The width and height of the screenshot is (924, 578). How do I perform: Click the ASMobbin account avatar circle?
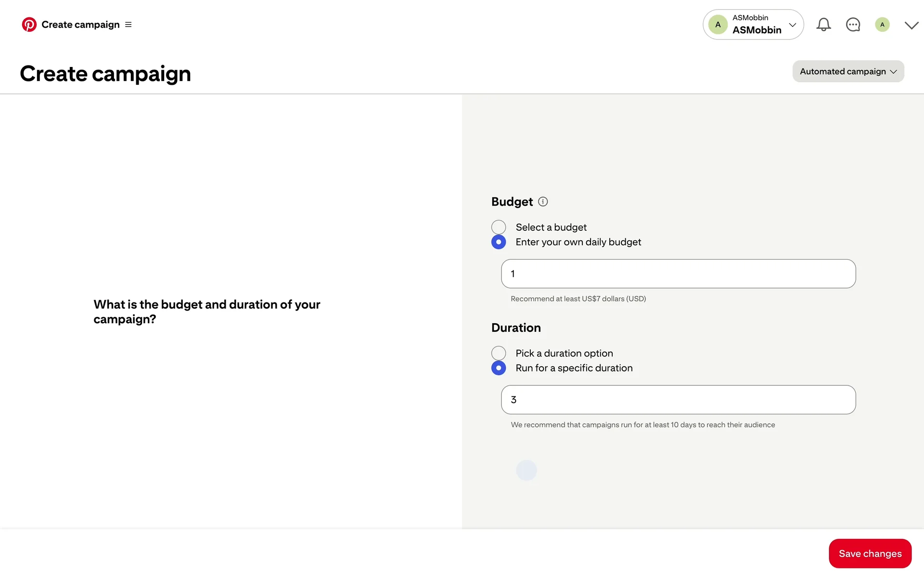[718, 25]
